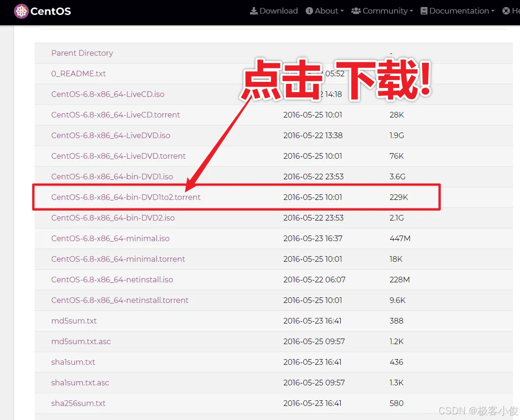Expand the Documentation dropdown caret

[x=492, y=11]
